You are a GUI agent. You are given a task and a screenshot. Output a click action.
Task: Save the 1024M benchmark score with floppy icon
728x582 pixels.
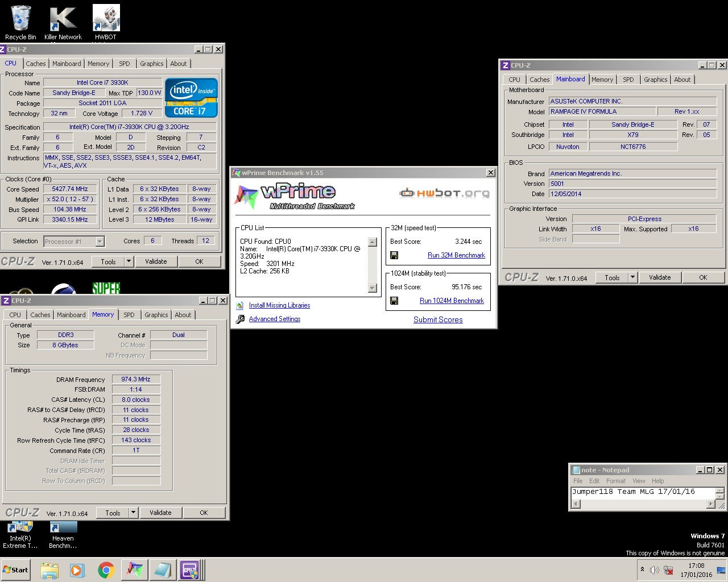point(394,301)
